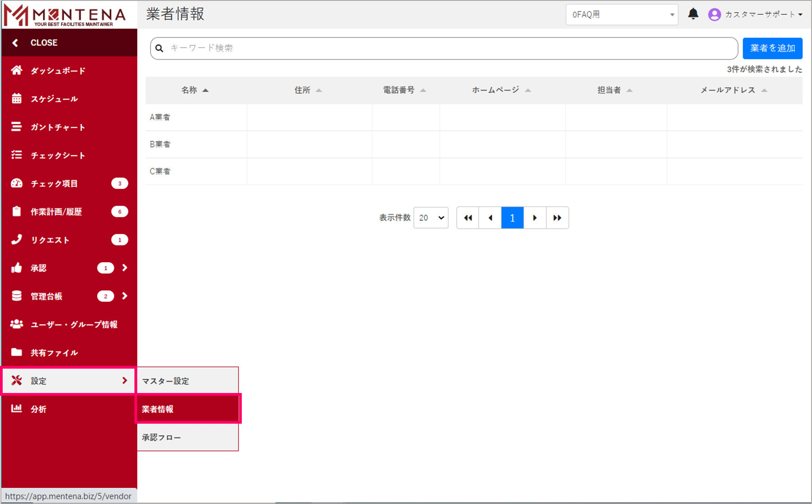Viewport: 812px width, 504px height.
Task: Click the user avatar icon
Action: tap(714, 14)
